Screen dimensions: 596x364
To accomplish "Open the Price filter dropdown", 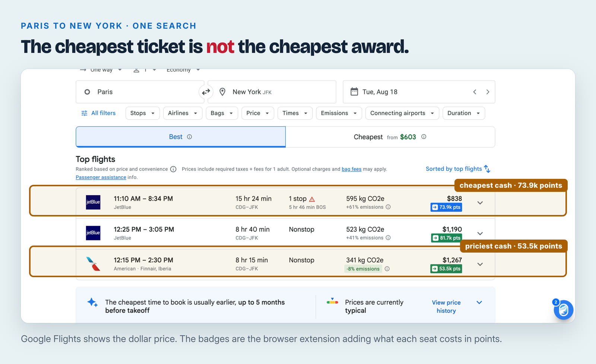I will (258, 113).
